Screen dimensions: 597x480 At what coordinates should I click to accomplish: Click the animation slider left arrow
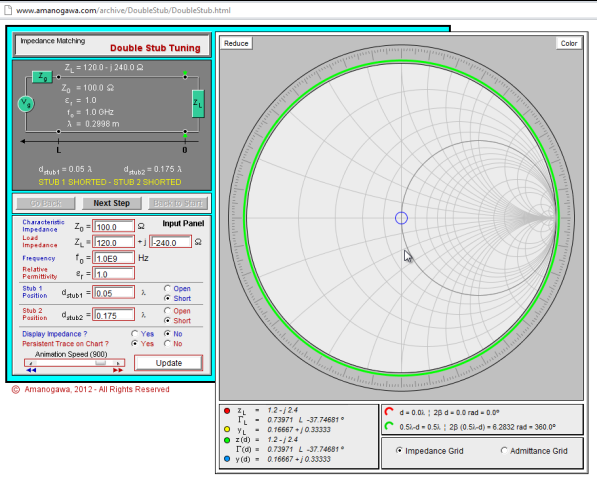(30, 363)
